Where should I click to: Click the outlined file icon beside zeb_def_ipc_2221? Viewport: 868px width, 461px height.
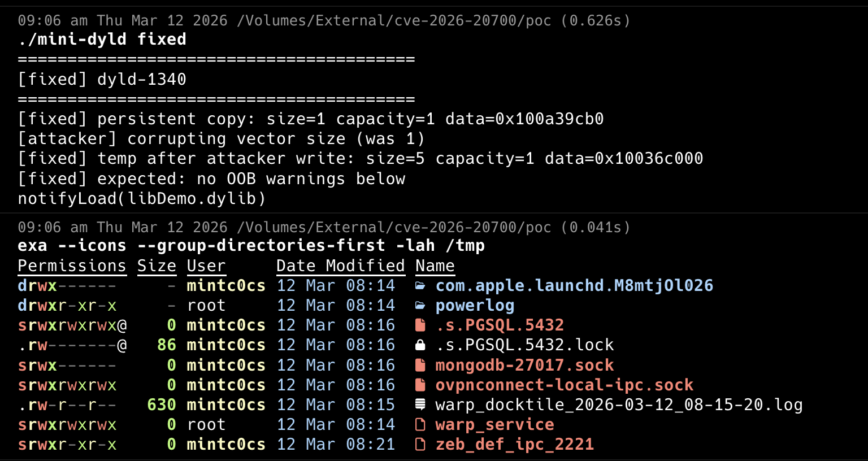(x=420, y=445)
